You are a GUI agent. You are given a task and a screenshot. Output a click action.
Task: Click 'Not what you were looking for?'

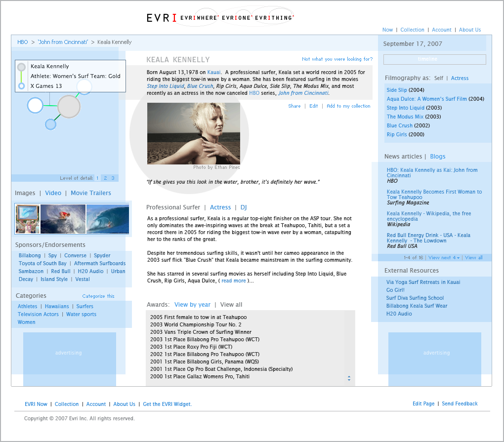(x=337, y=59)
